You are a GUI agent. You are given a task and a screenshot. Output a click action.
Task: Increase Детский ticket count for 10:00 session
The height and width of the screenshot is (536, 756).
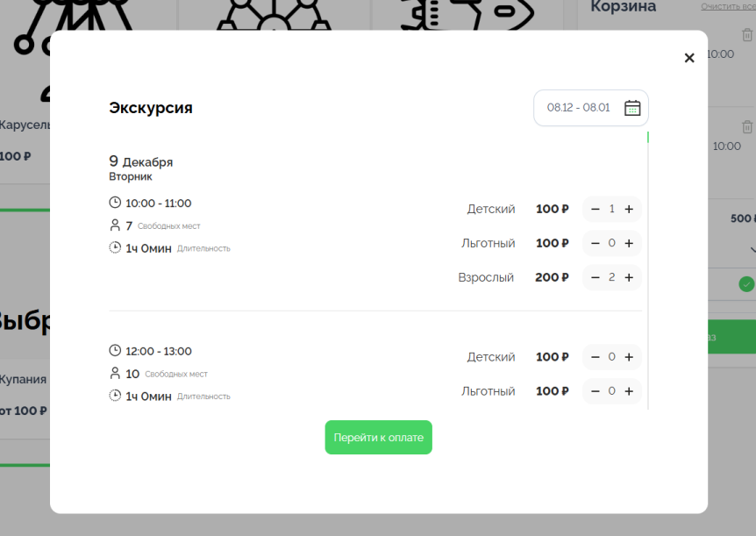click(629, 210)
